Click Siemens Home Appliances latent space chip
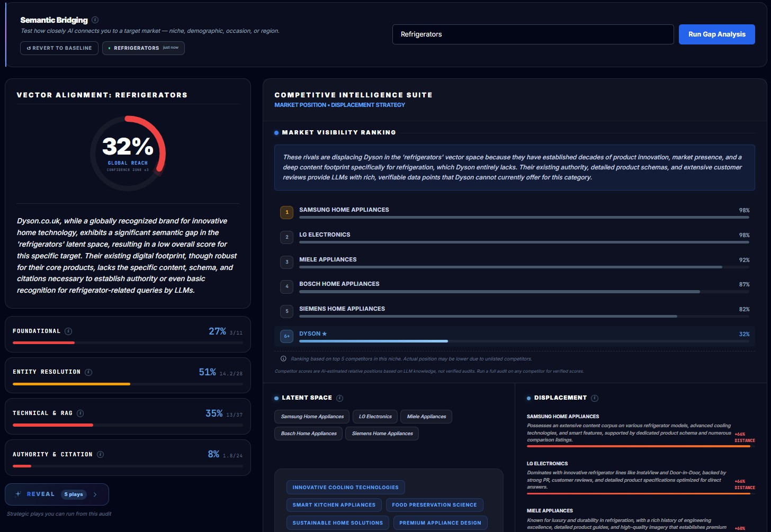 pyautogui.click(x=382, y=434)
